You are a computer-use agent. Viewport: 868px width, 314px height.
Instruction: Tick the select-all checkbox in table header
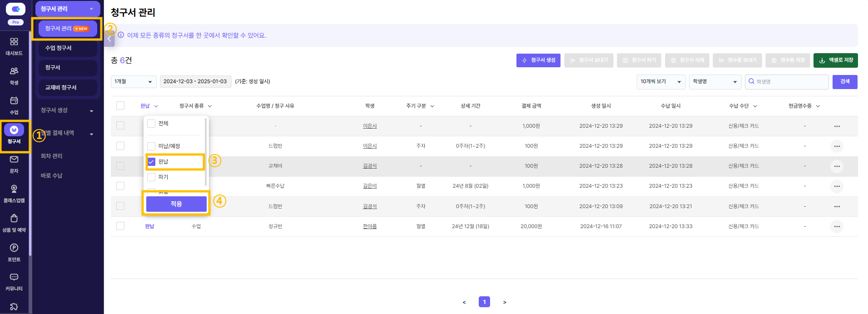click(x=120, y=105)
